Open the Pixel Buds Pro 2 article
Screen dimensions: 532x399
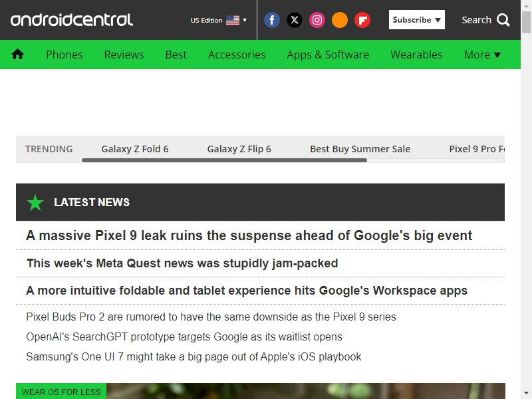[x=211, y=317]
